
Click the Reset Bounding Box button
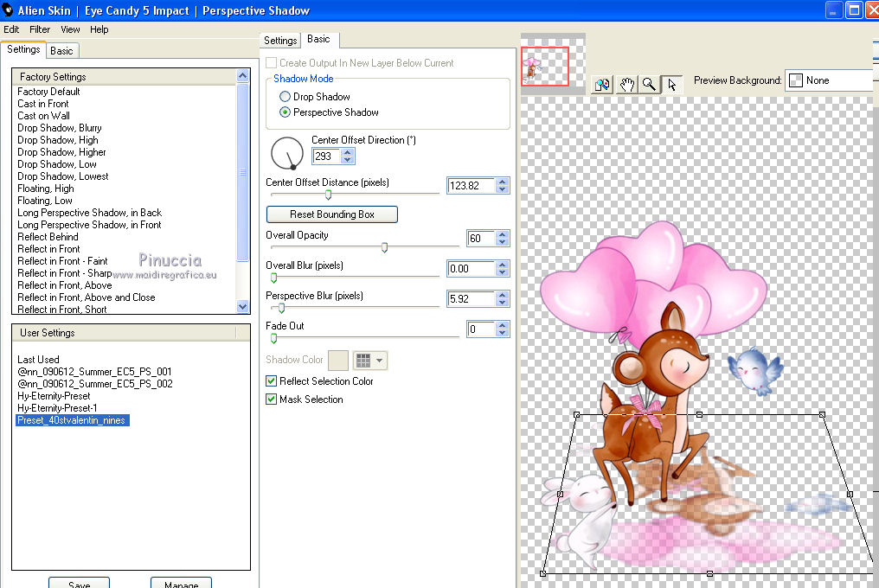(x=332, y=214)
